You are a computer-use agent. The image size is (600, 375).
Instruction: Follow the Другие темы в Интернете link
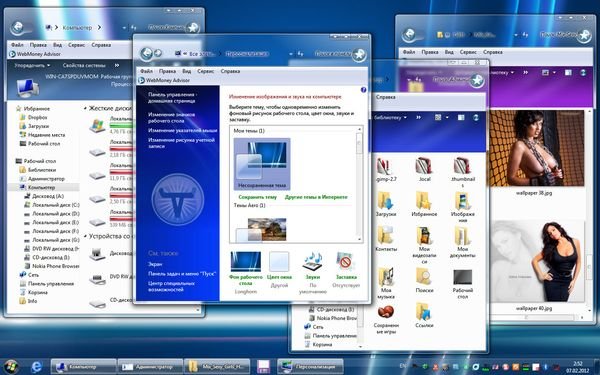coord(316,197)
